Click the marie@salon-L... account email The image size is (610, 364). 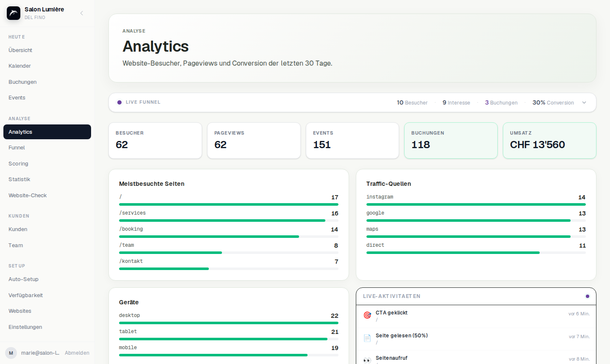[x=40, y=353]
